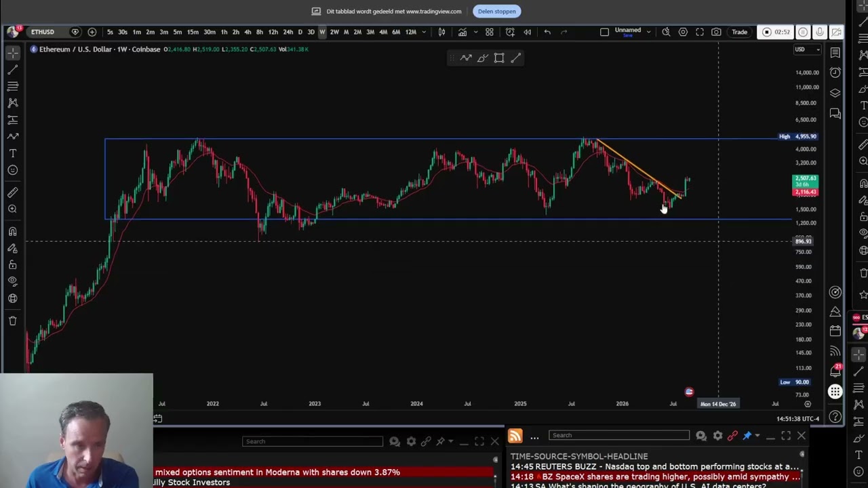Open the chart layout grid icon
868x488 pixels.
coord(489,32)
